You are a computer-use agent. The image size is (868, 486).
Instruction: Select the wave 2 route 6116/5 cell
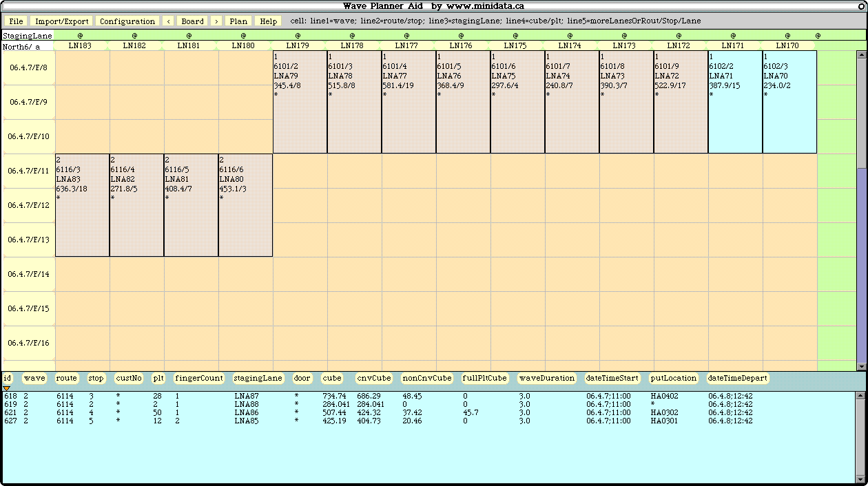191,205
